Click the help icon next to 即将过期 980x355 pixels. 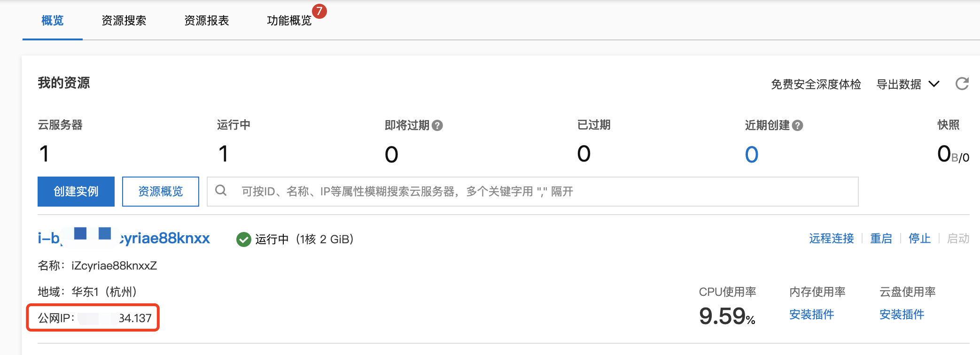click(437, 125)
